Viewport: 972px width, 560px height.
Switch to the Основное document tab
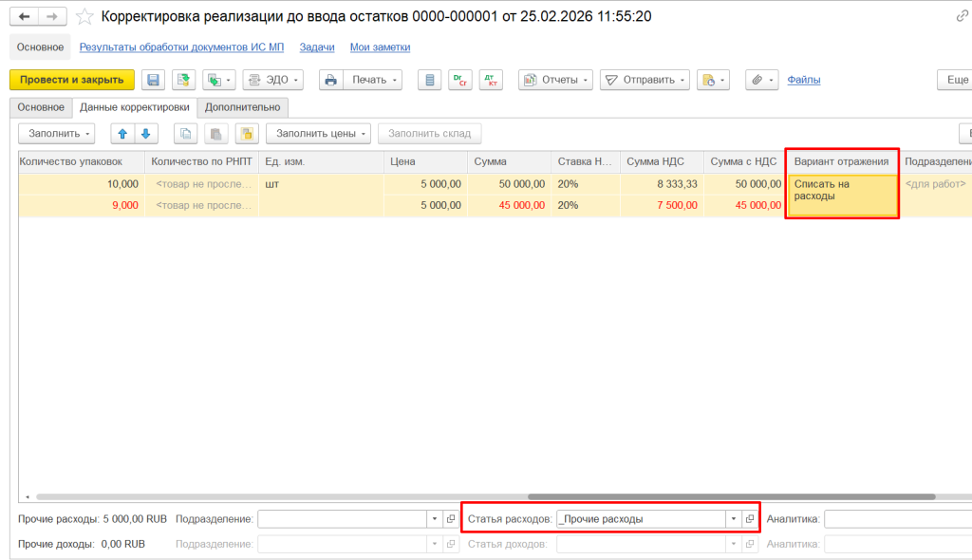[x=41, y=107]
